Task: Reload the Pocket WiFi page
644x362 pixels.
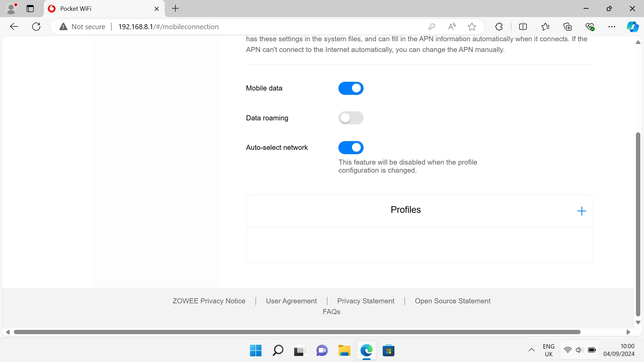Action: pos(36,26)
